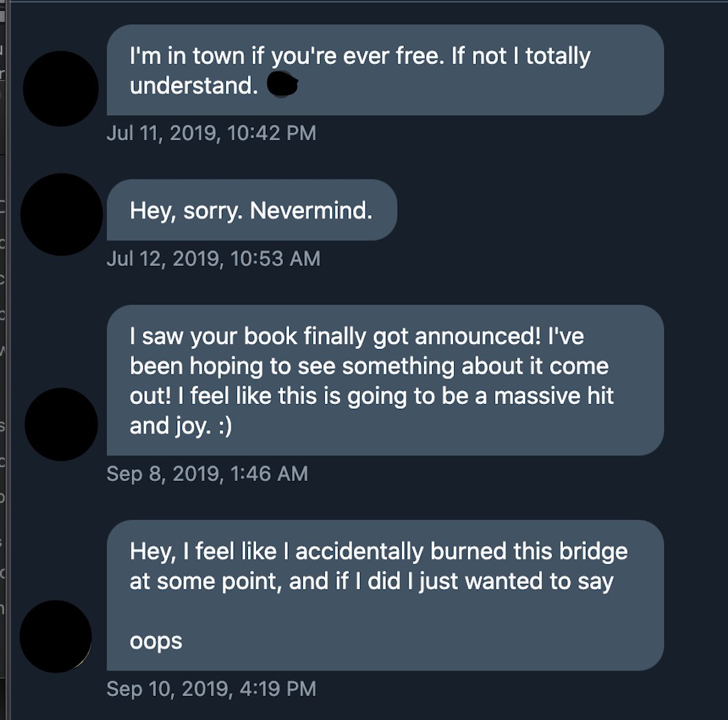This screenshot has height=720, width=728.
Task: Click "at some point" in last message
Action: [205, 582]
